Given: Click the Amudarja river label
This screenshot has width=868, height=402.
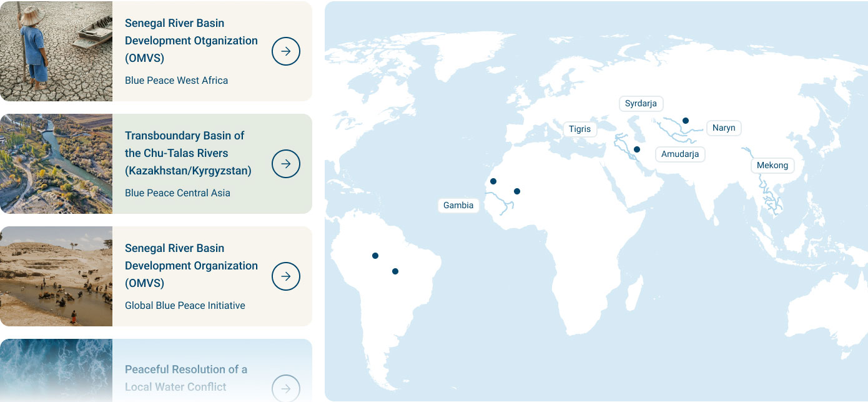Looking at the screenshot, I should tap(680, 154).
